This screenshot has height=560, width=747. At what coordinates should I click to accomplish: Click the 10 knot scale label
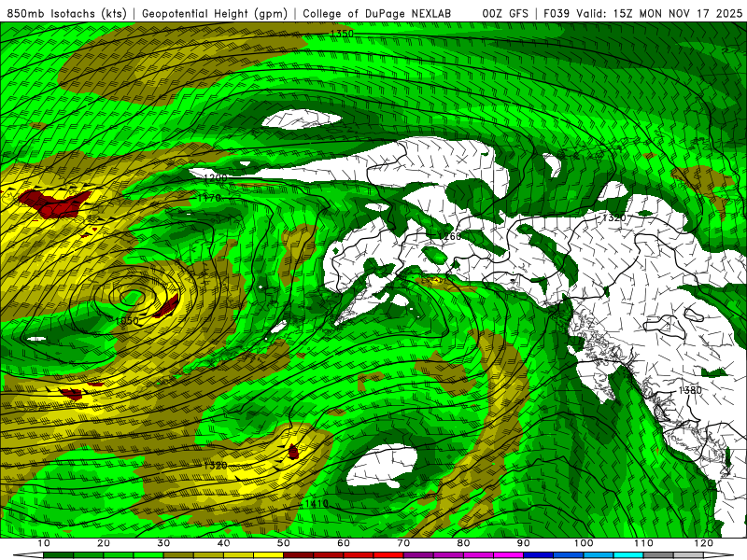(43, 543)
